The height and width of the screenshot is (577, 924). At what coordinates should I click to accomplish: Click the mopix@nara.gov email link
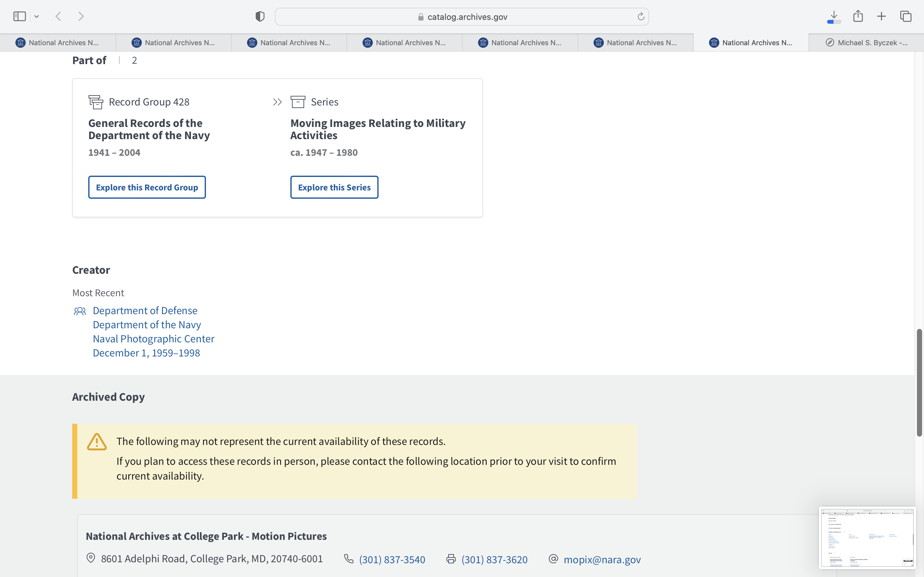click(x=602, y=559)
